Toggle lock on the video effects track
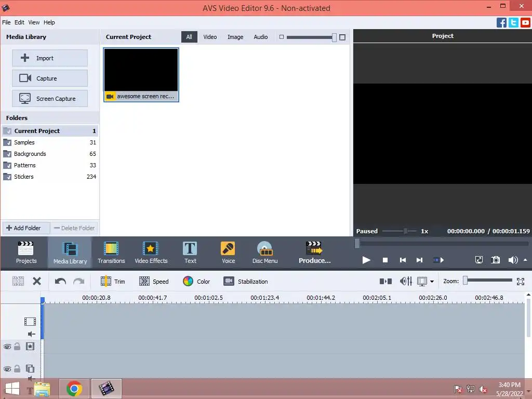This screenshot has height=399, width=532. pos(17,346)
